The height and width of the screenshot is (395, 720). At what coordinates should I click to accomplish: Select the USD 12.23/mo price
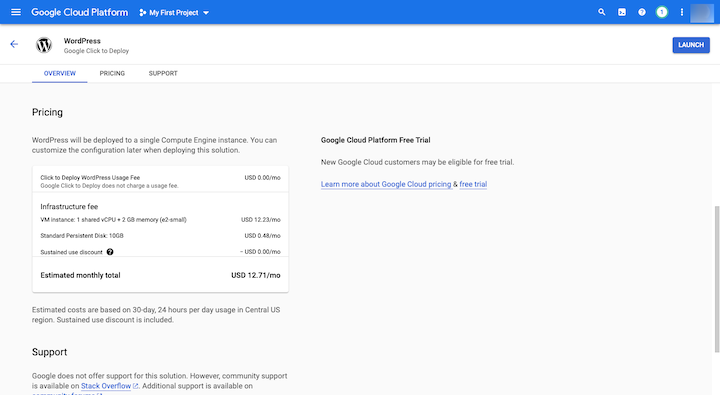click(261, 220)
